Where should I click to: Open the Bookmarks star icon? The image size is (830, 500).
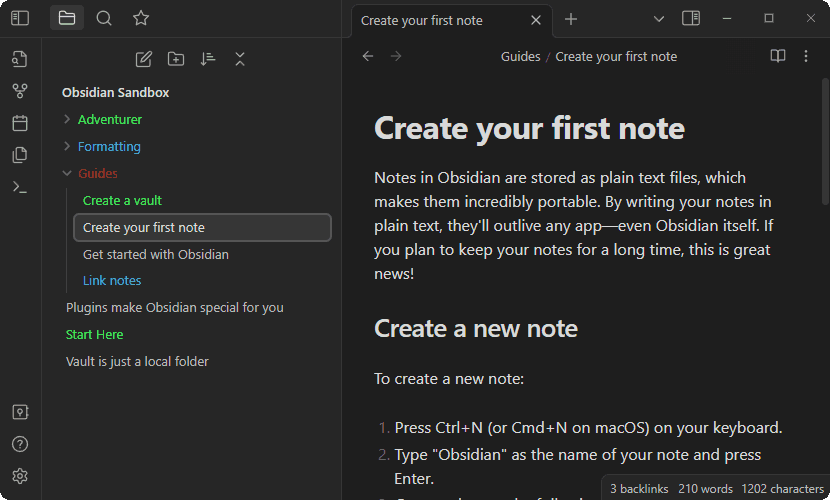141,19
